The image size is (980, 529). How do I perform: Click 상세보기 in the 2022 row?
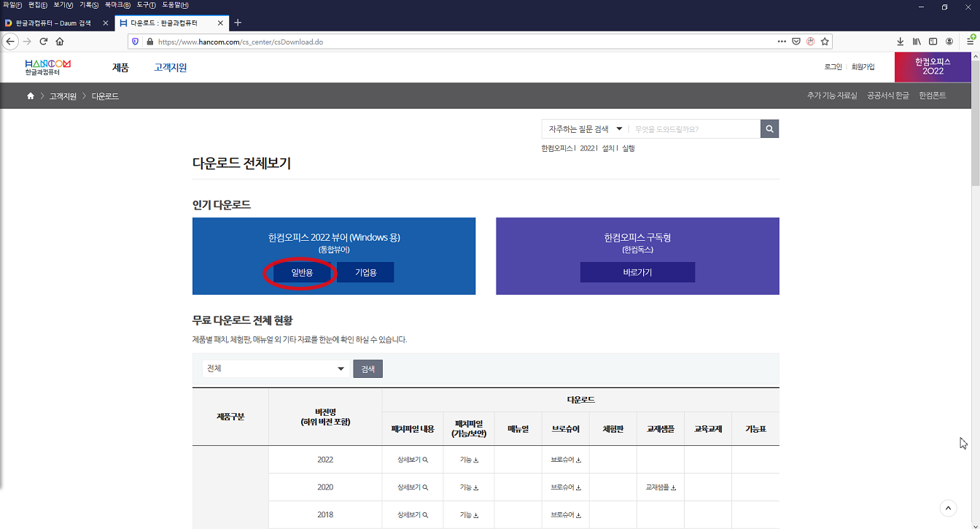tap(412, 460)
